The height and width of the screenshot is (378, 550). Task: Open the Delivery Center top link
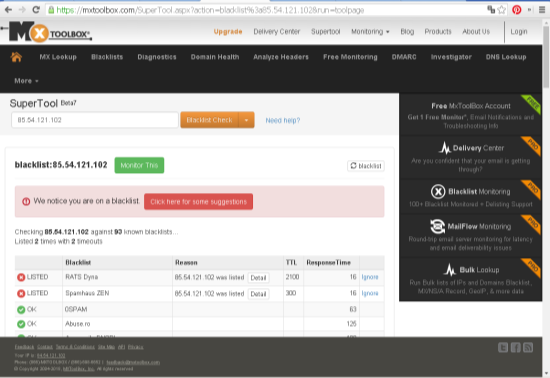click(x=277, y=32)
